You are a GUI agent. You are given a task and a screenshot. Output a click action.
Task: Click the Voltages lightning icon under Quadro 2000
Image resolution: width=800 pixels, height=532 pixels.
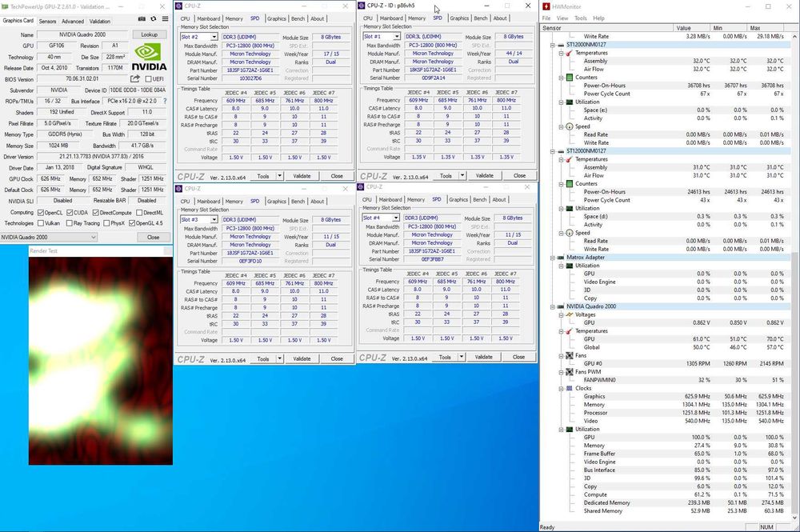tap(570, 314)
